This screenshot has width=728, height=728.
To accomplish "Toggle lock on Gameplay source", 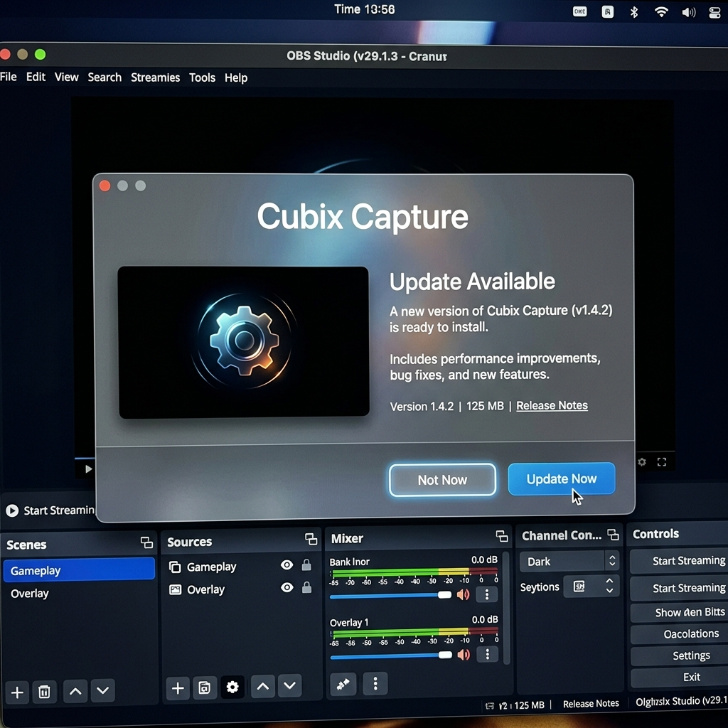I will point(306,564).
